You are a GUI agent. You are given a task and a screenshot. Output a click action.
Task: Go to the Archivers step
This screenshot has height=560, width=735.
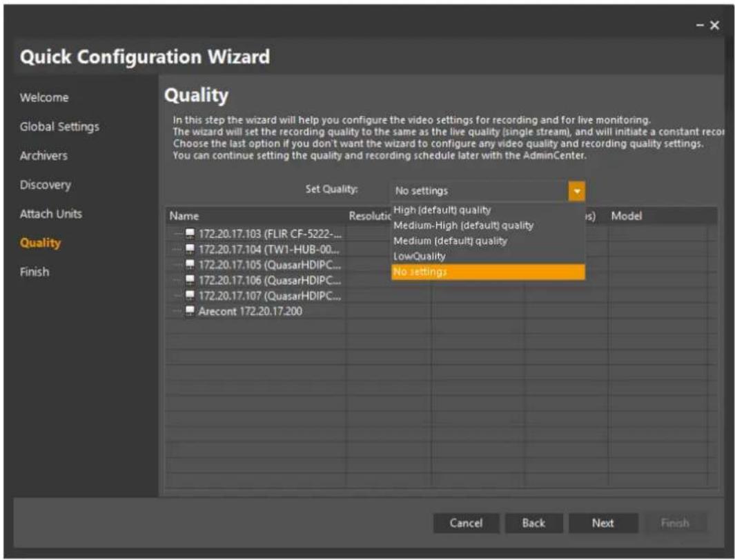click(x=43, y=155)
